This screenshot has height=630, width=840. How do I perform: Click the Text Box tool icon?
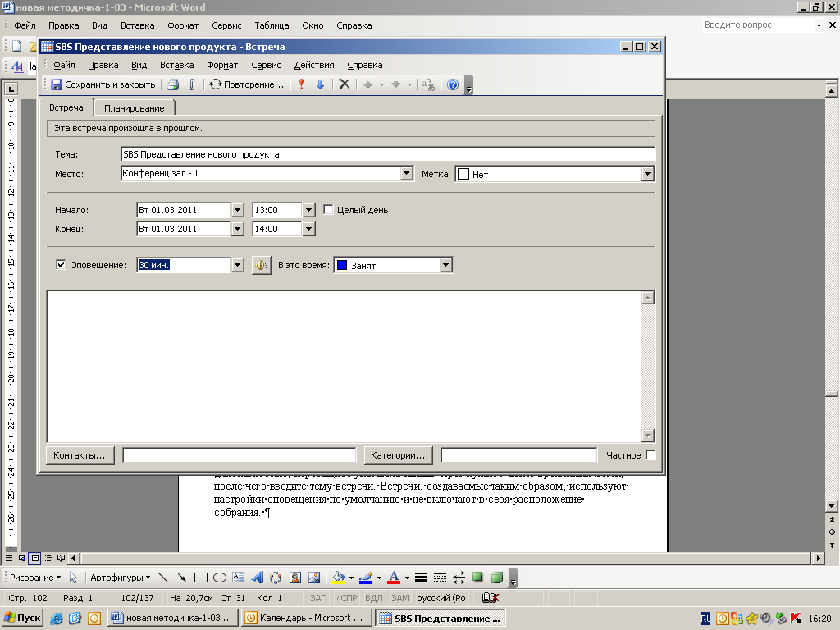tap(239, 577)
